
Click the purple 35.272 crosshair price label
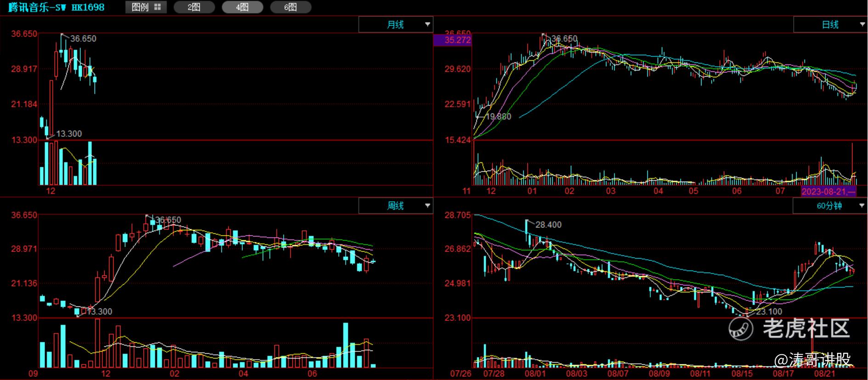(453, 40)
